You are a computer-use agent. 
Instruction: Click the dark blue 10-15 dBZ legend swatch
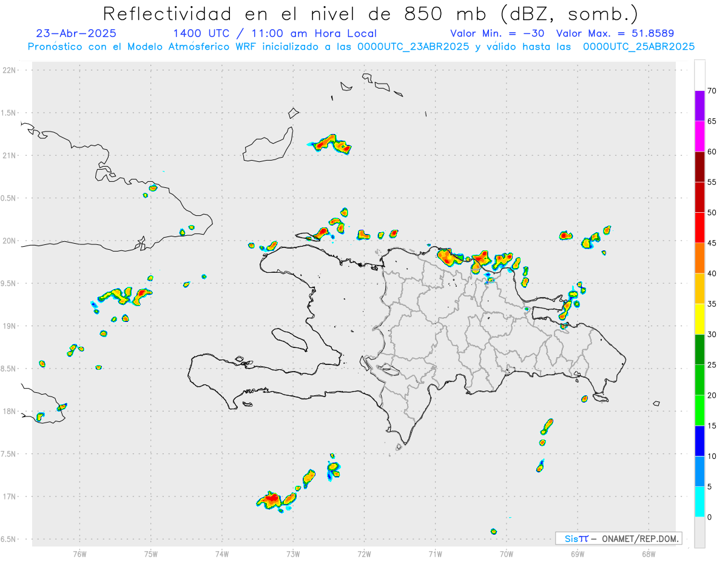pos(699,441)
